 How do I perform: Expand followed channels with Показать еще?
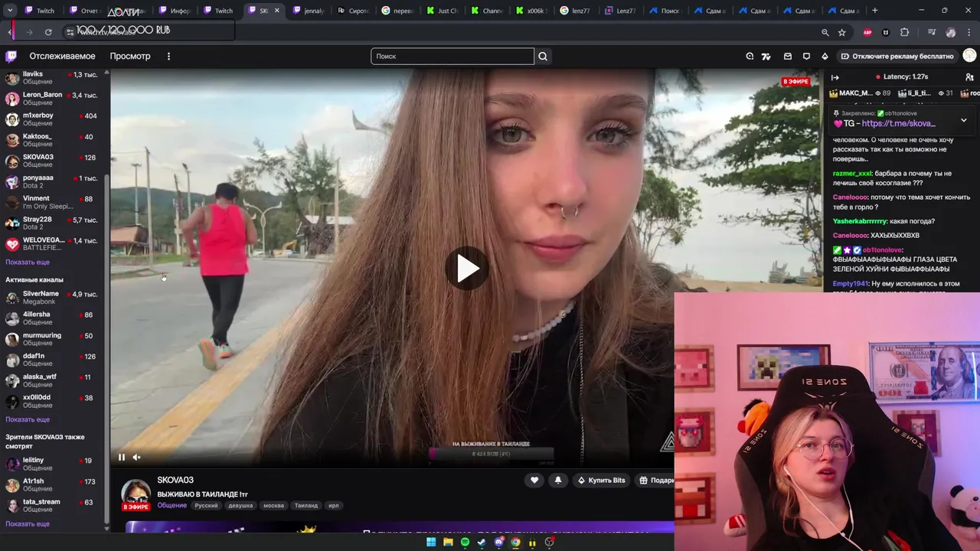point(28,262)
